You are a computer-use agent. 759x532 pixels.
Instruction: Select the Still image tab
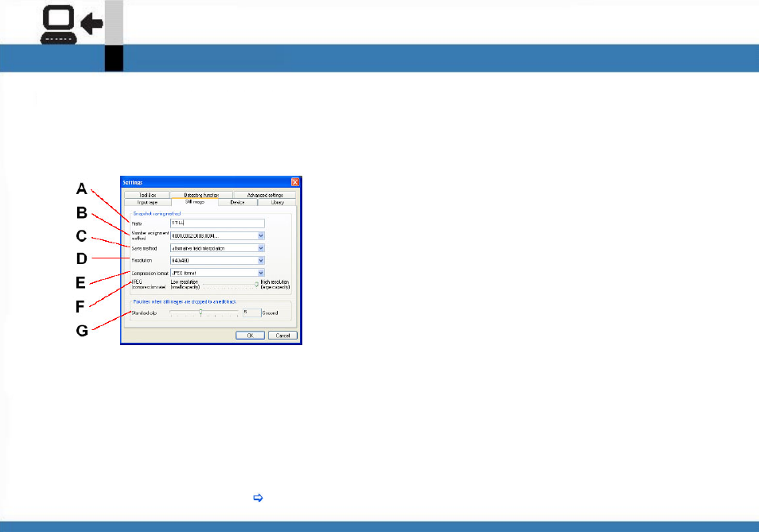(195, 202)
